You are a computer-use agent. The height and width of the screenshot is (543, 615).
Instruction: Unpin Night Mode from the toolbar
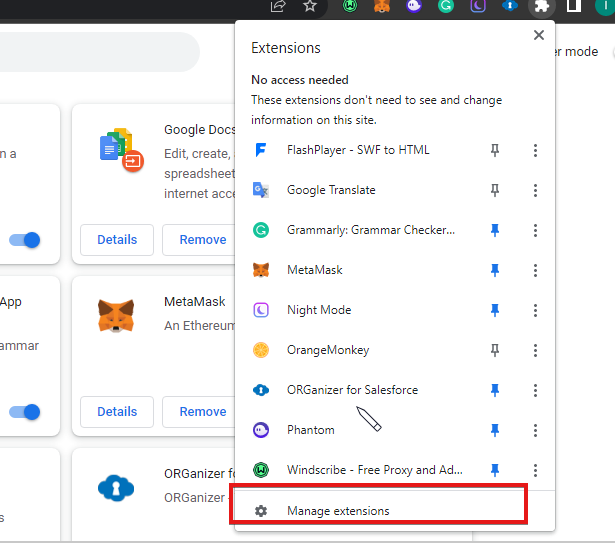(x=495, y=310)
